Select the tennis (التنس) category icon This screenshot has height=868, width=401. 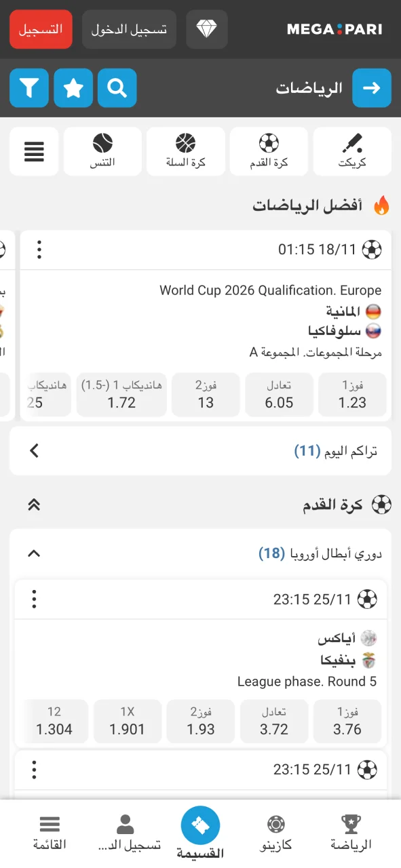click(x=102, y=151)
